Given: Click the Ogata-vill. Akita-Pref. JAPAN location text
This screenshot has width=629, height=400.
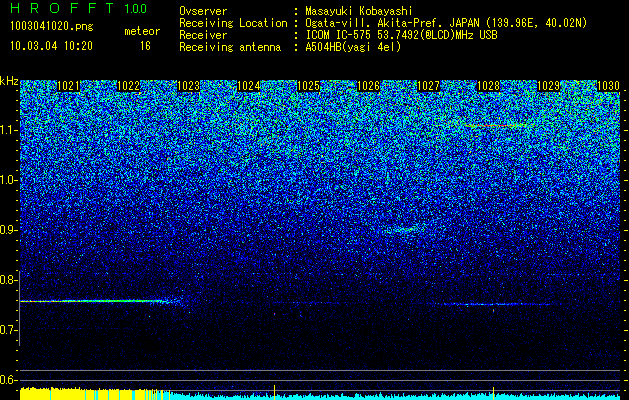Looking at the screenshot, I should (446, 23).
